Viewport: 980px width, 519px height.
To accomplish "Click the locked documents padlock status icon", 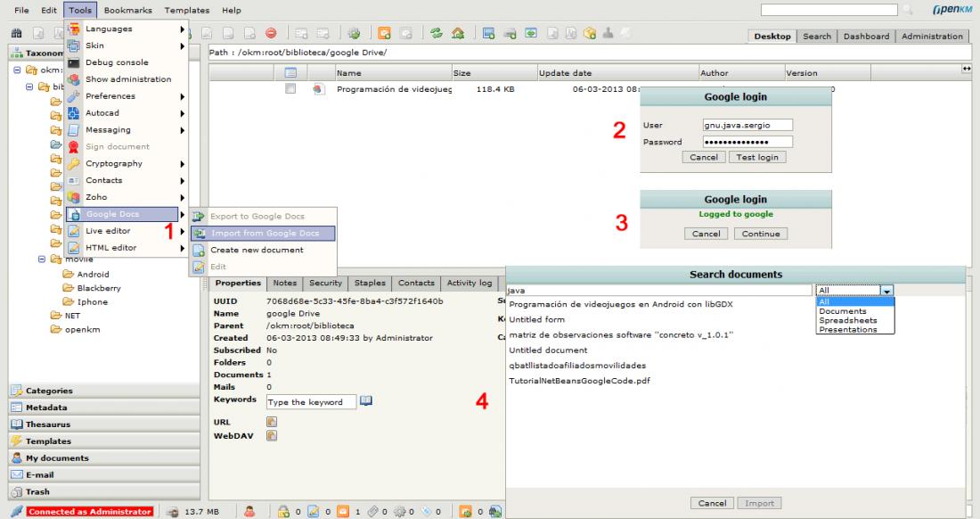I will tap(283, 511).
